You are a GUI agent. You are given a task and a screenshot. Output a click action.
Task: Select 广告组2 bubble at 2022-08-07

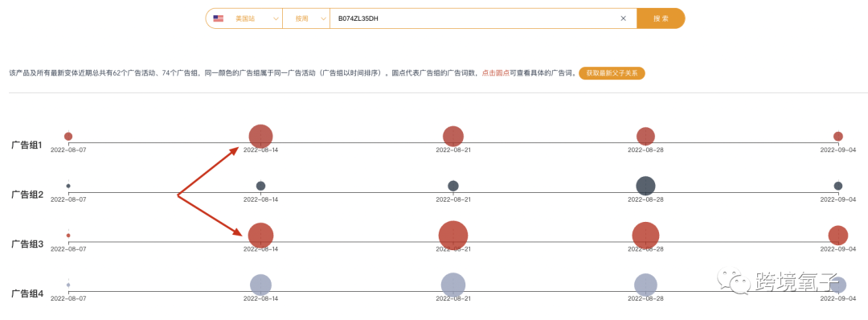click(x=68, y=186)
